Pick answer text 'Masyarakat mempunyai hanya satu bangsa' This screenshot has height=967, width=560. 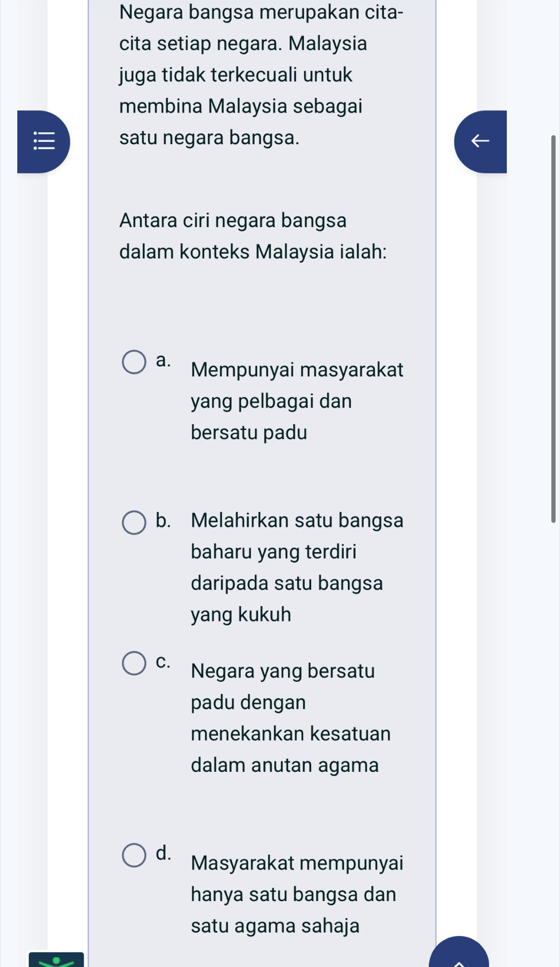[297, 879]
